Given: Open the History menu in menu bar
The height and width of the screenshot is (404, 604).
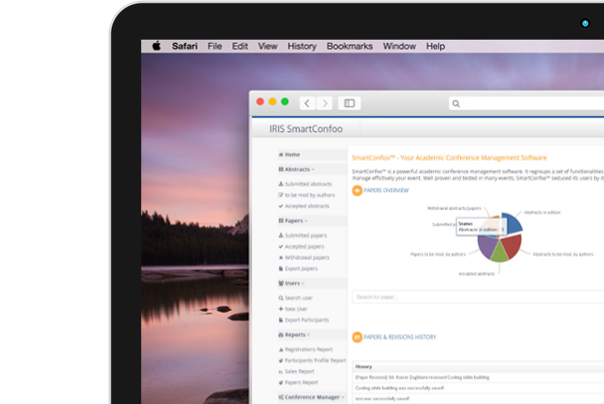Looking at the screenshot, I should click(x=301, y=46).
